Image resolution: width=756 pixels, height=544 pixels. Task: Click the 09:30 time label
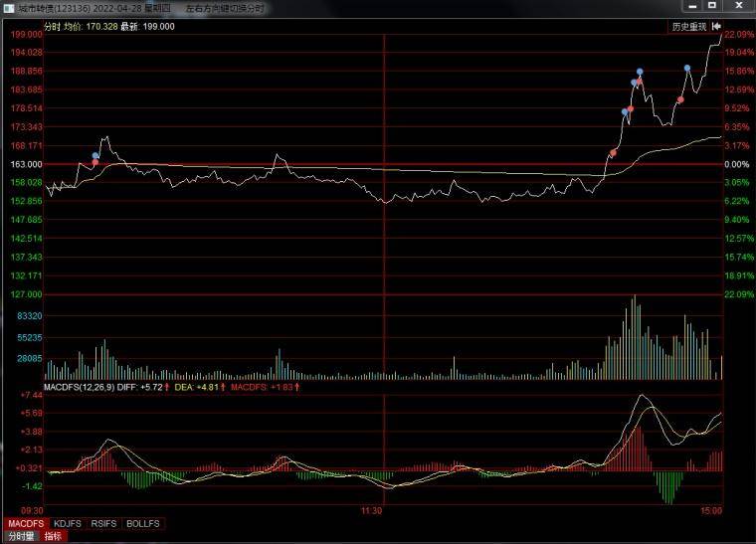pyautogui.click(x=32, y=511)
